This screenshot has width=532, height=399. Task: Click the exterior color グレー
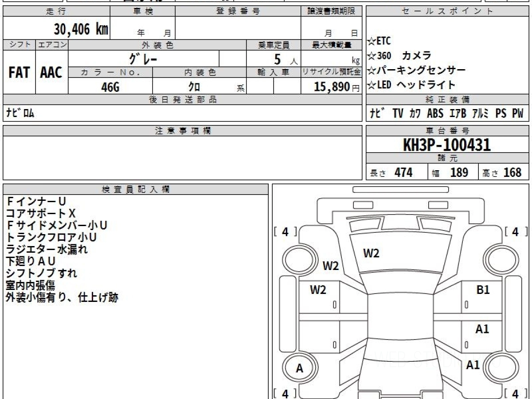143,59
